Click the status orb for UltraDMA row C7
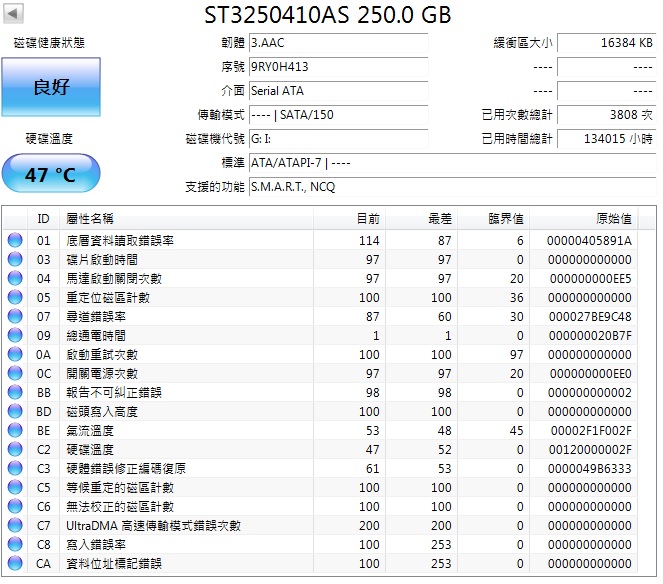663x584 pixels. click(15, 526)
